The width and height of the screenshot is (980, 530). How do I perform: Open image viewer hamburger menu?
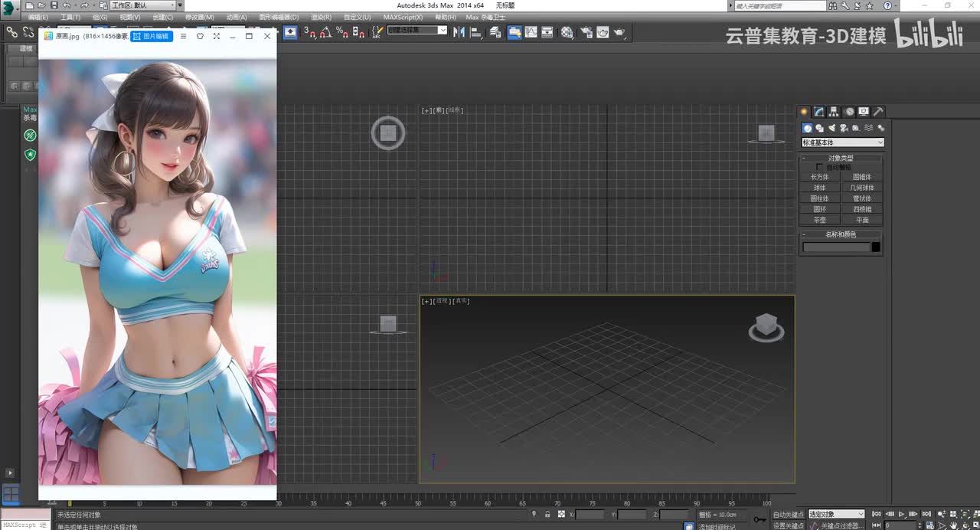pos(183,36)
